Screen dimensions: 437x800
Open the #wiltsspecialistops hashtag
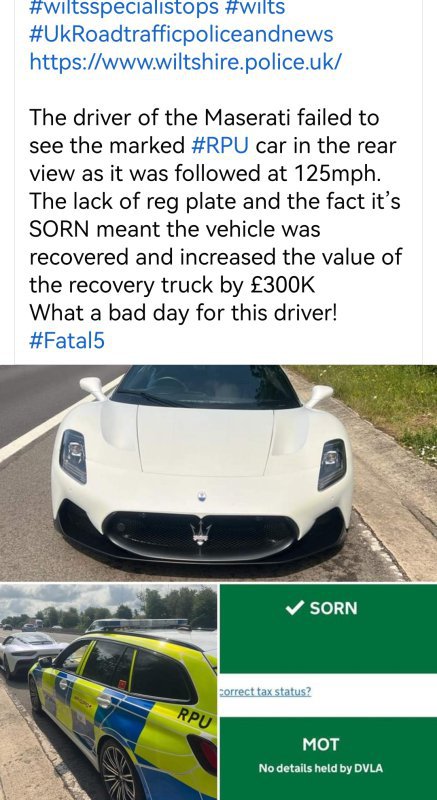point(125,7)
